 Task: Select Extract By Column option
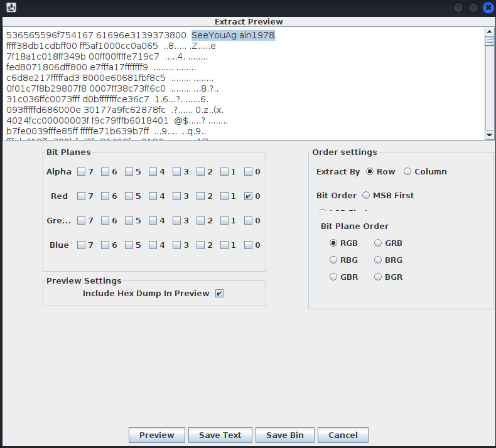pyautogui.click(x=407, y=171)
